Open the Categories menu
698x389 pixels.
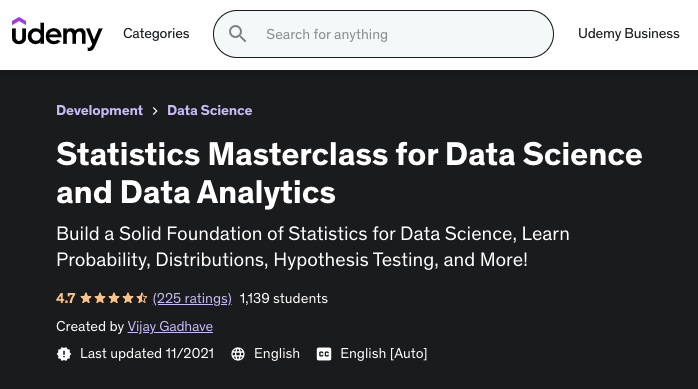click(x=156, y=34)
